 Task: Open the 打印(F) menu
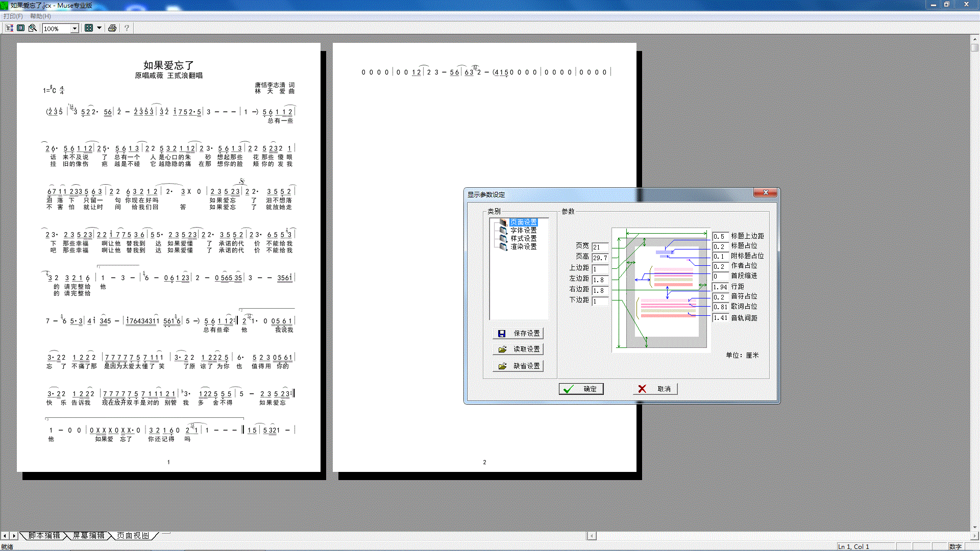click(13, 16)
